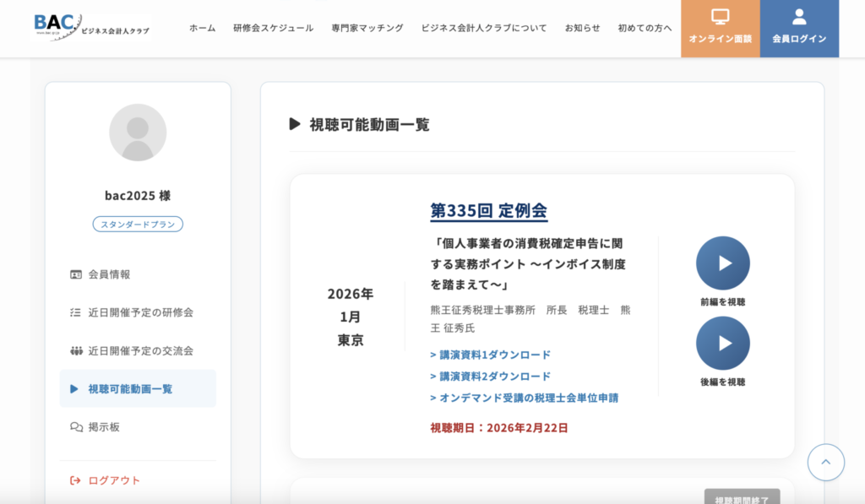This screenshot has height=504, width=865.
Task: Open 専門家マッチング in navigation
Action: [x=367, y=28]
